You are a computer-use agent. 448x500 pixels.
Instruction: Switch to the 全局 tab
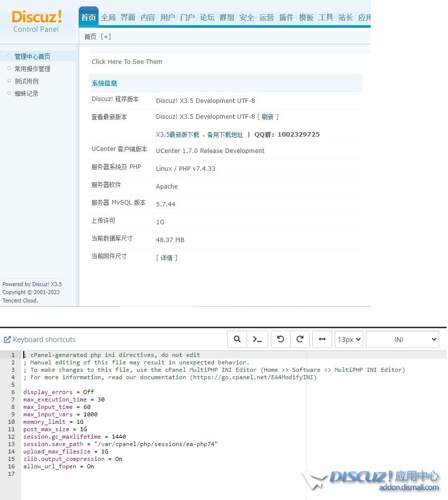pyautogui.click(x=108, y=17)
